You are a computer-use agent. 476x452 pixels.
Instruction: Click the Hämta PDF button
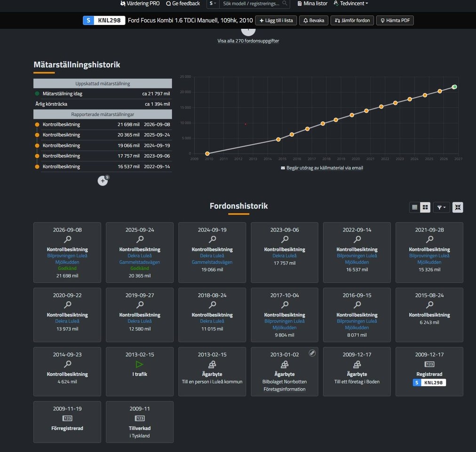(x=395, y=20)
